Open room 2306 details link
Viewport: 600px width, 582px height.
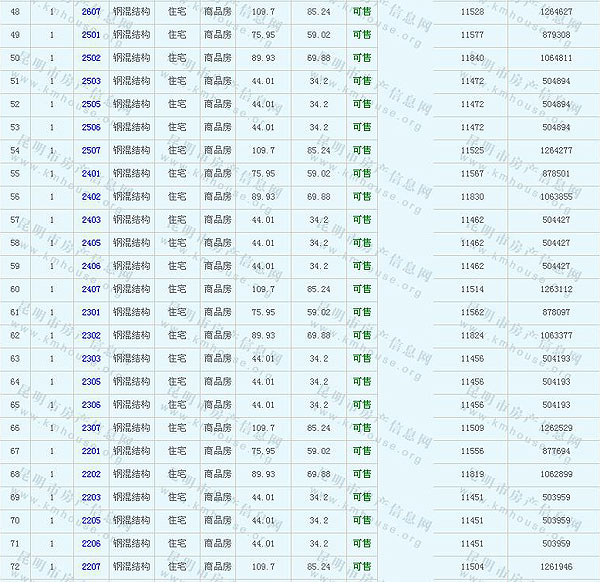click(91, 405)
